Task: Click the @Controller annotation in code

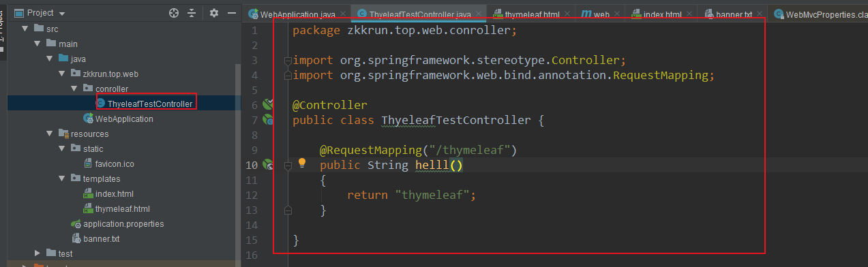Action: click(330, 105)
